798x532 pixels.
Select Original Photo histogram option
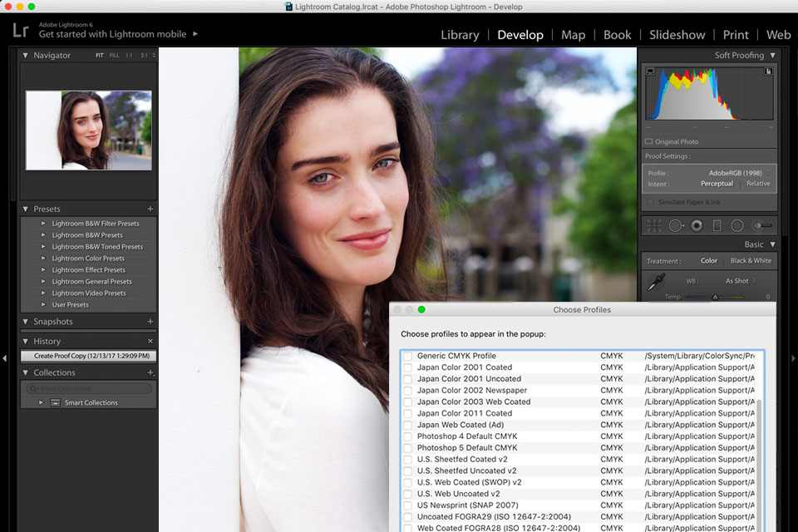pyautogui.click(x=672, y=141)
